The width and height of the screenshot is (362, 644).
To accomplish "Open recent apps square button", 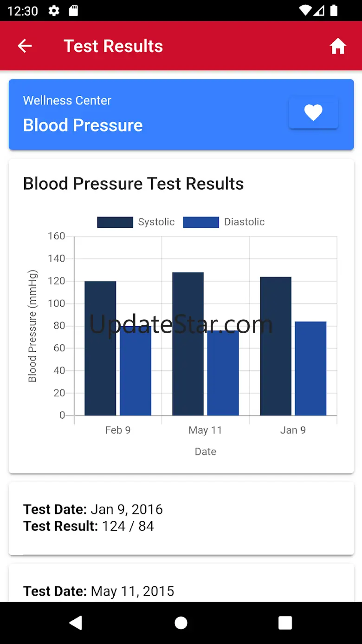I will click(x=285, y=623).
